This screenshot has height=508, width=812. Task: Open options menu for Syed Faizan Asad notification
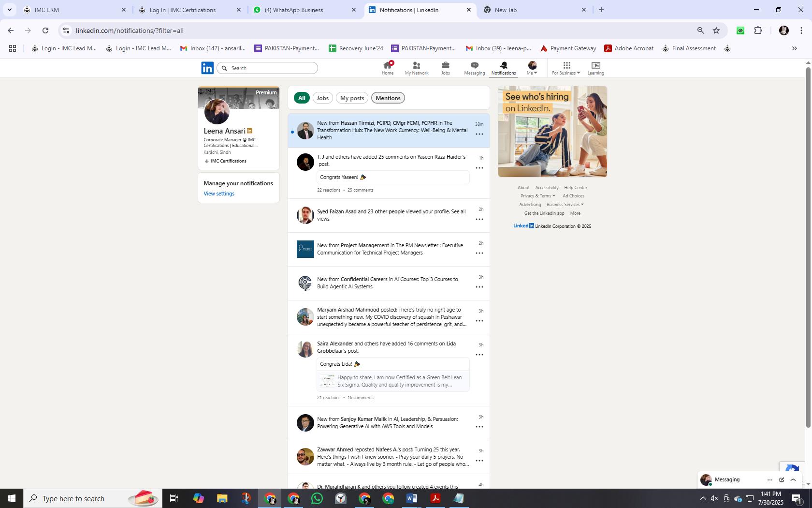click(x=479, y=219)
